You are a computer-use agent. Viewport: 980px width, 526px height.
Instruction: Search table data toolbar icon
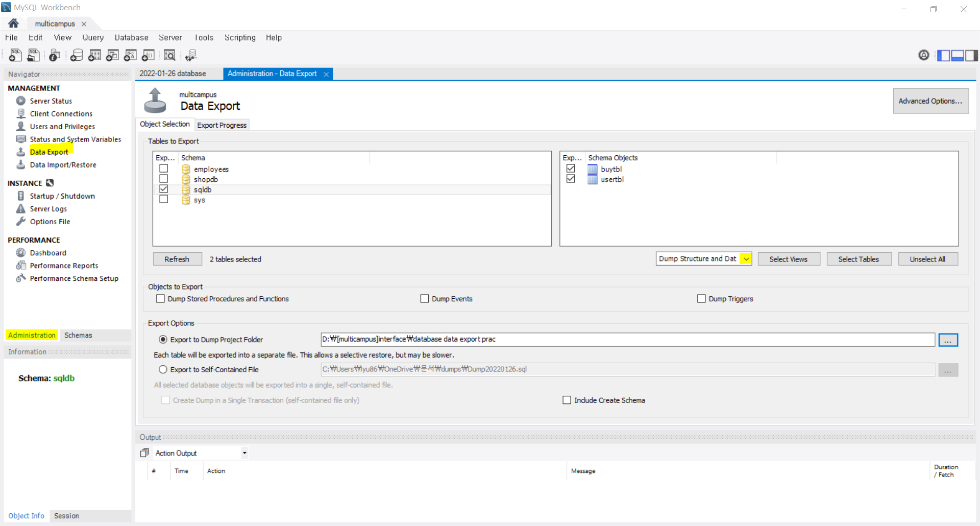[169, 55]
